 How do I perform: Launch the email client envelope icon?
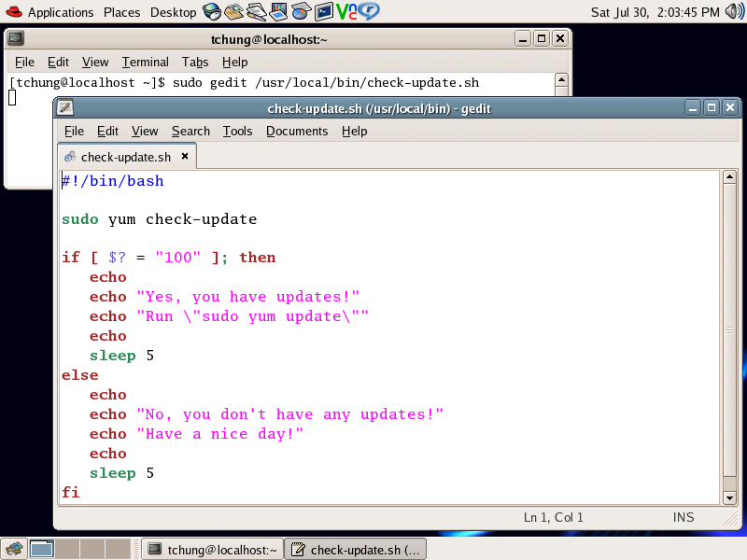(234, 11)
